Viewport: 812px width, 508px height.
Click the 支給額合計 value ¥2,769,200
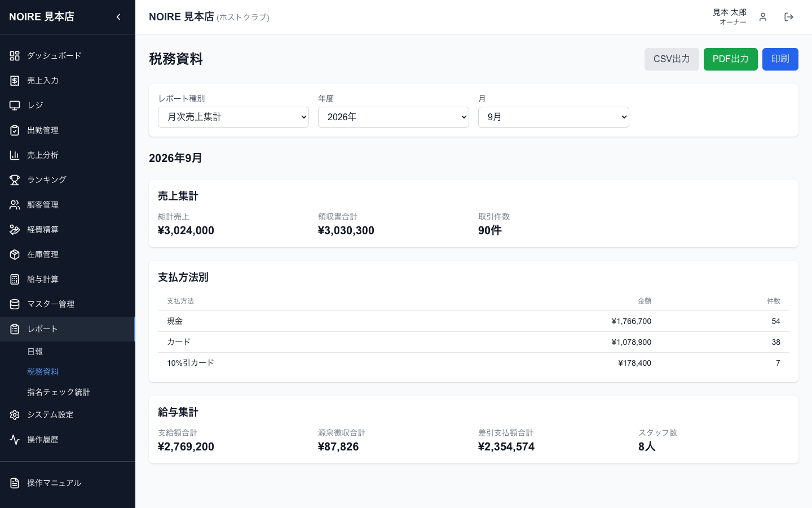coord(186,446)
